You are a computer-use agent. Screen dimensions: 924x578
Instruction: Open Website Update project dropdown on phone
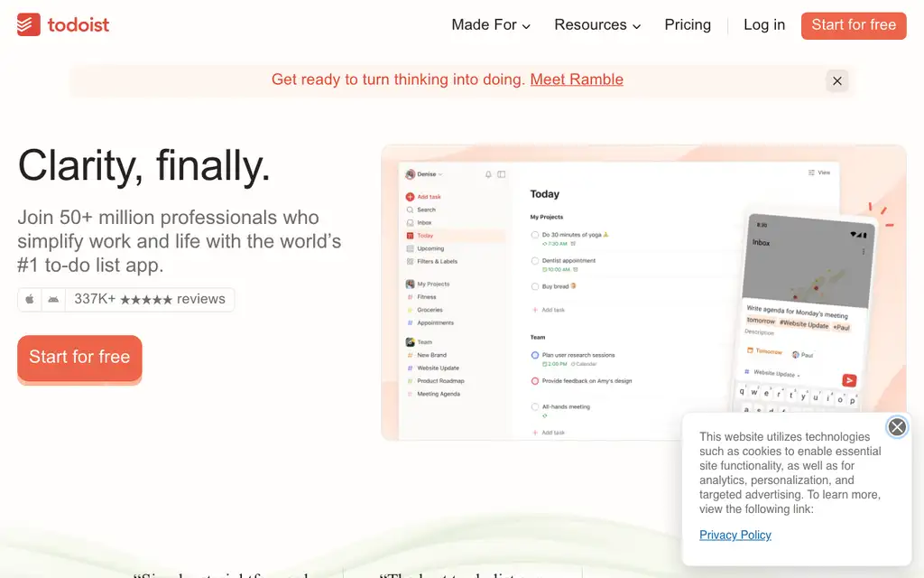click(x=772, y=373)
